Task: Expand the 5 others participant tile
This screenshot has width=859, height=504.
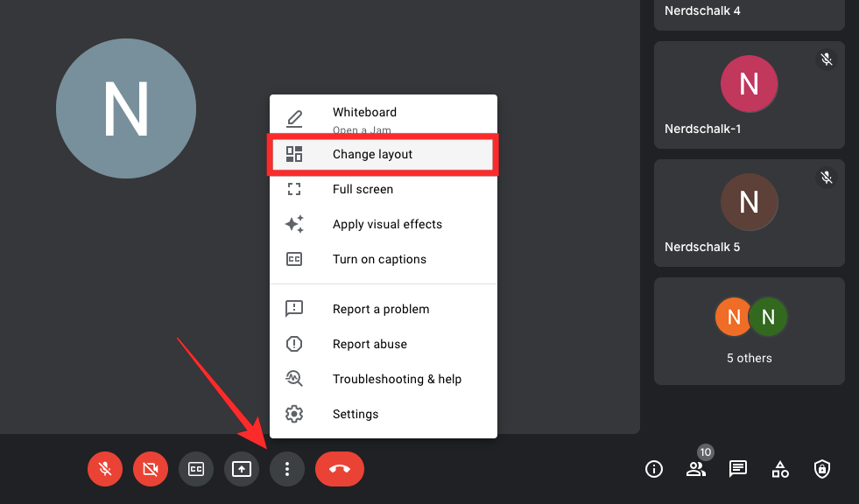Action: pos(749,332)
